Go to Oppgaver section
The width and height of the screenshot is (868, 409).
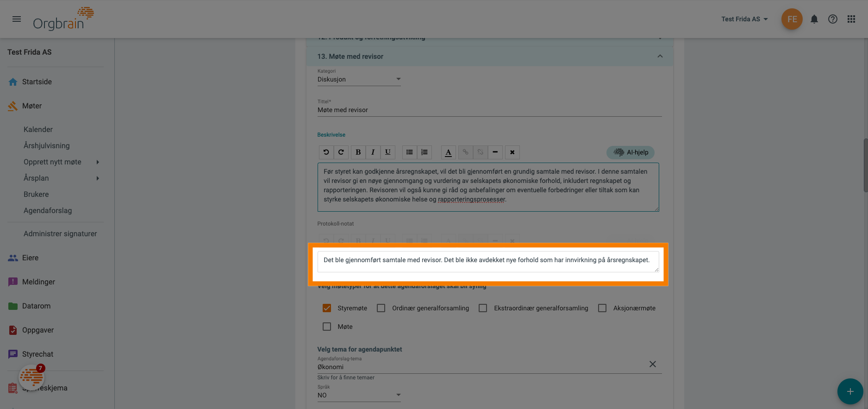[38, 330]
